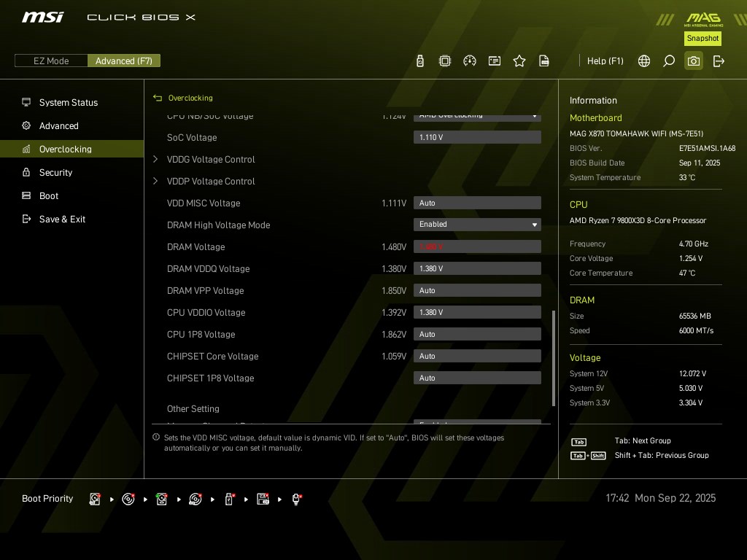Screen dimensions: 747x560
Task: Select Overclocking in the sidebar
Action: click(72, 149)
